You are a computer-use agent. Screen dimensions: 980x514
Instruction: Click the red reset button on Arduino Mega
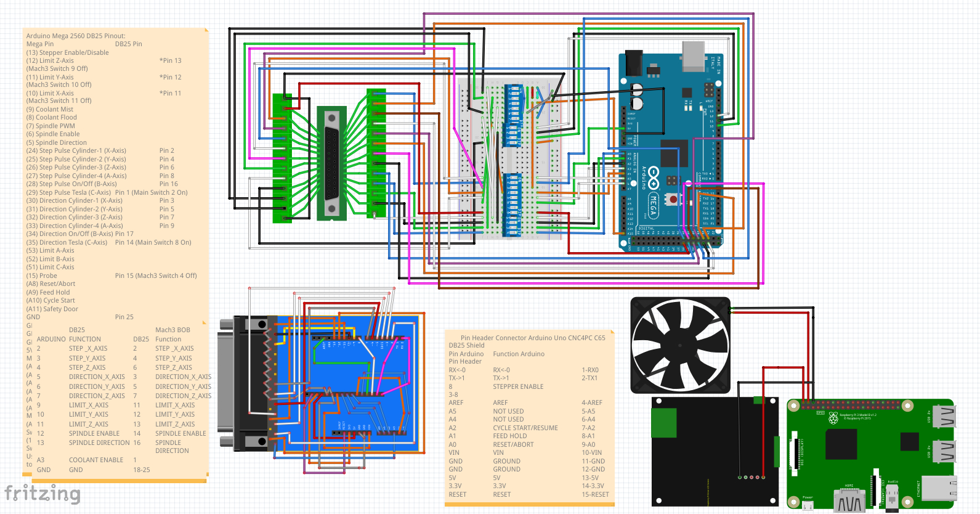673,199
